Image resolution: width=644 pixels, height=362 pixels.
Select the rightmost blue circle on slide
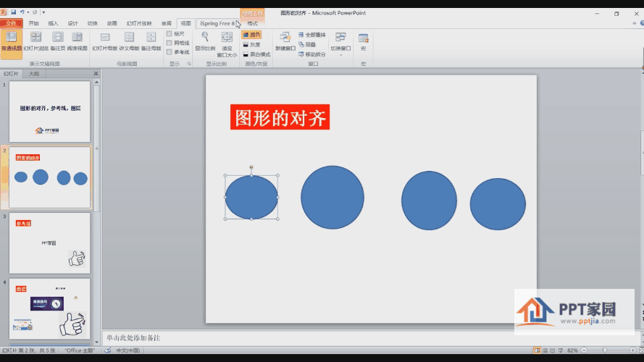(498, 204)
